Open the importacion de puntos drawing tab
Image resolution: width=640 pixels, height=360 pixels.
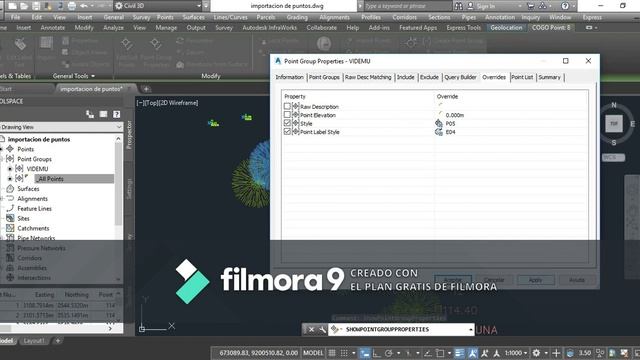(91, 89)
